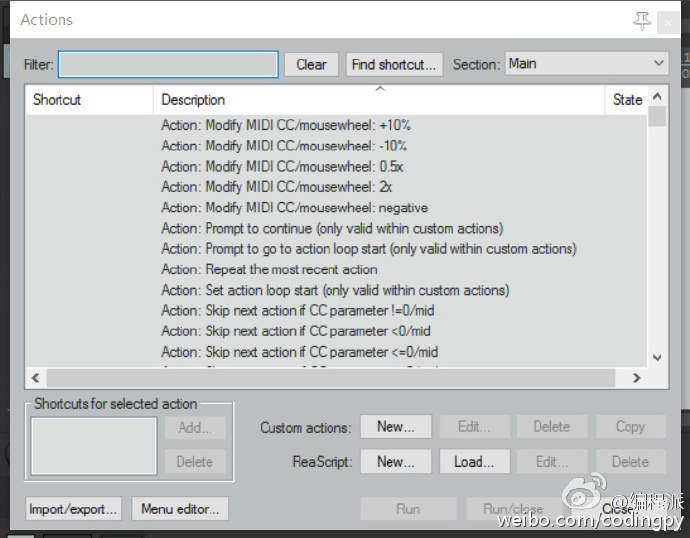Click the list's scroll up arrow
Image resolution: width=690 pixels, height=538 pixels.
click(x=657, y=96)
